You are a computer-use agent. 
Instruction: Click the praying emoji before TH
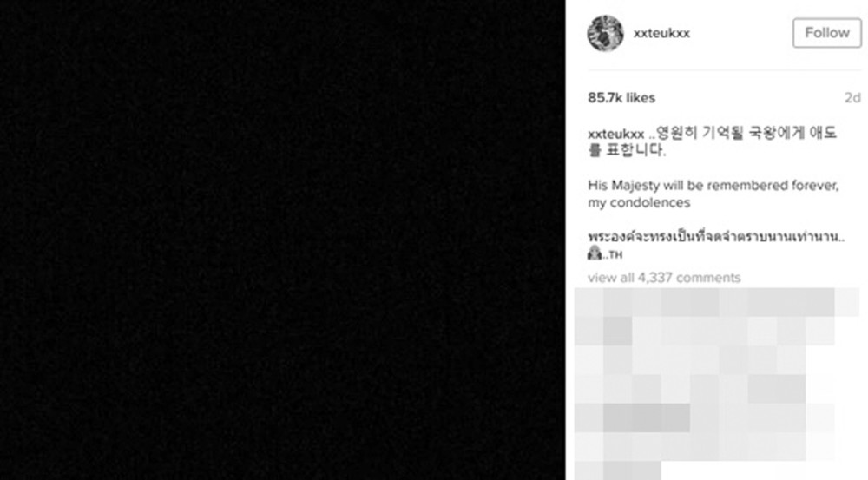tap(595, 253)
